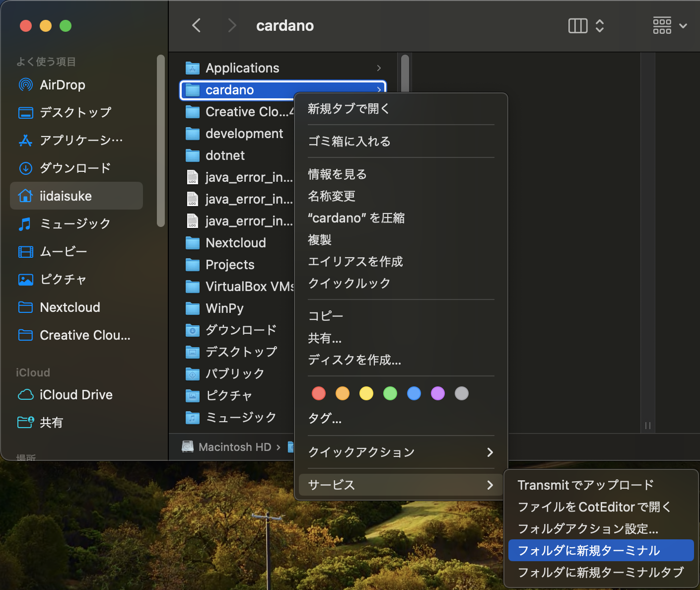Click the folder icon beside Creative Clou… in sidebar
This screenshot has height=590, width=700.
coord(25,335)
